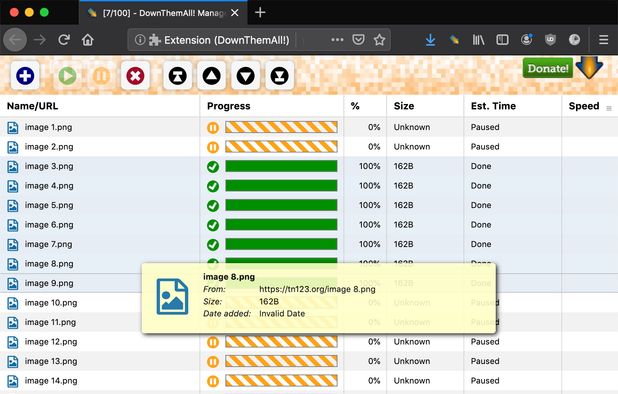
Task: Reload the page
Action: tap(64, 40)
